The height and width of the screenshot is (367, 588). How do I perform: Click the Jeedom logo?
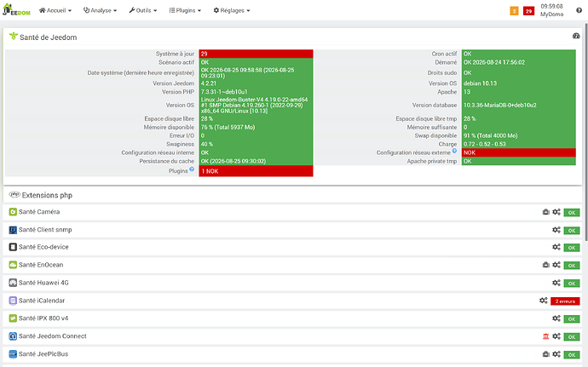coord(16,9)
